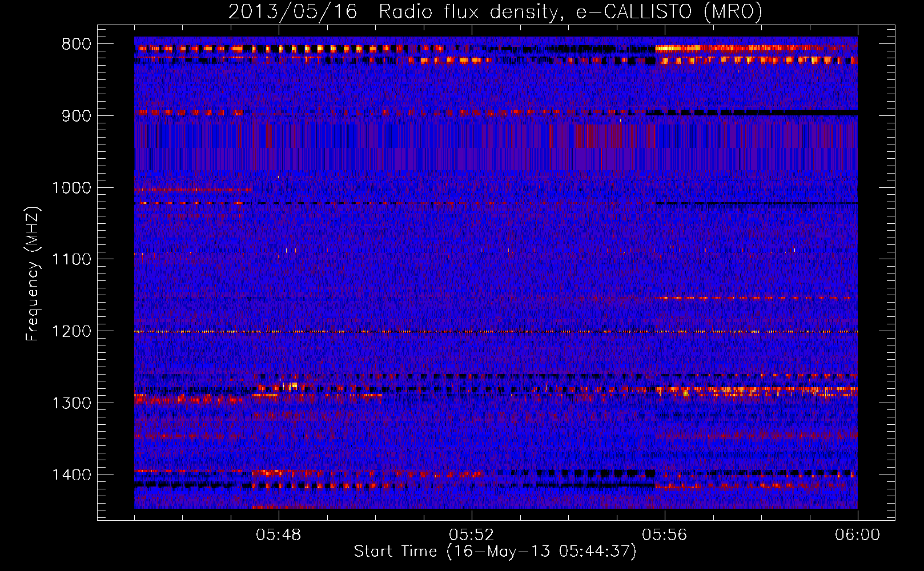924x571 pixels.
Task: Click the 'Start Time (16-May-13 05:44:37)' label
Action: pos(495,552)
